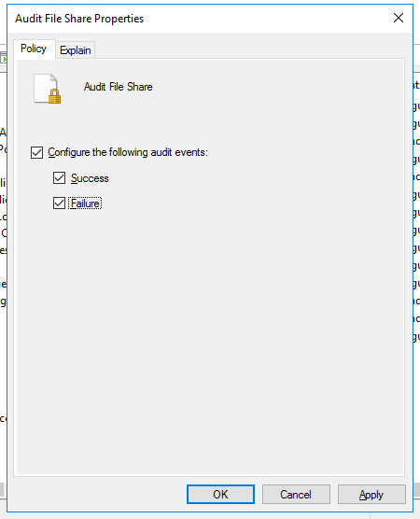Click the Audit File Share heading text
This screenshot has height=519, width=420.
click(119, 87)
